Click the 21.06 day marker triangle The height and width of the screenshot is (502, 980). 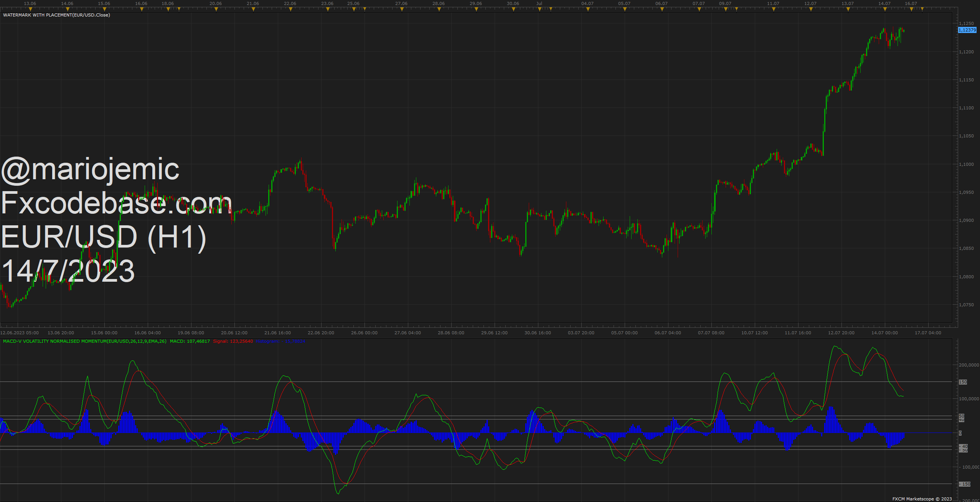pyautogui.click(x=253, y=9)
